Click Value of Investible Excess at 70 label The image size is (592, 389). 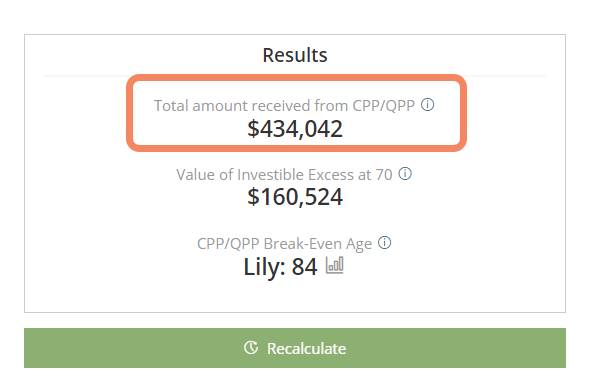click(x=284, y=175)
